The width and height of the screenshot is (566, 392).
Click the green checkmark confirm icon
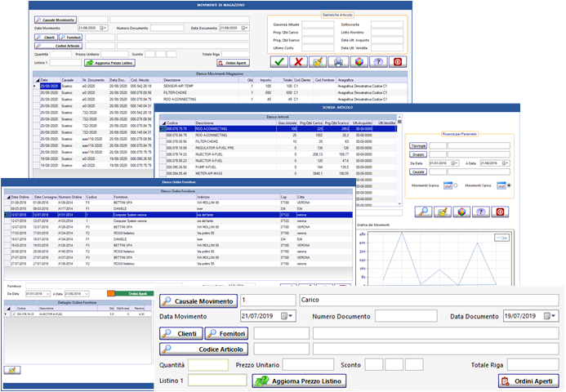tap(279, 62)
